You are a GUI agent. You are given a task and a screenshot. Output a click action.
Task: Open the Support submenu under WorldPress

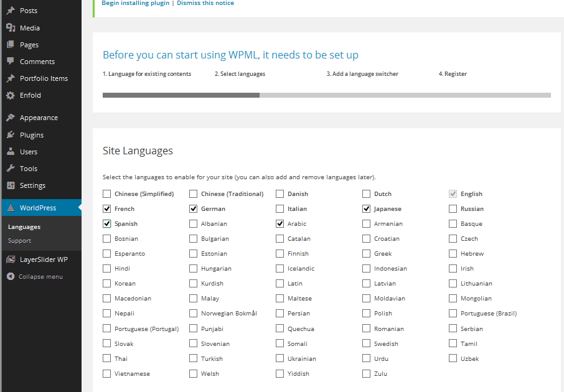(x=19, y=241)
